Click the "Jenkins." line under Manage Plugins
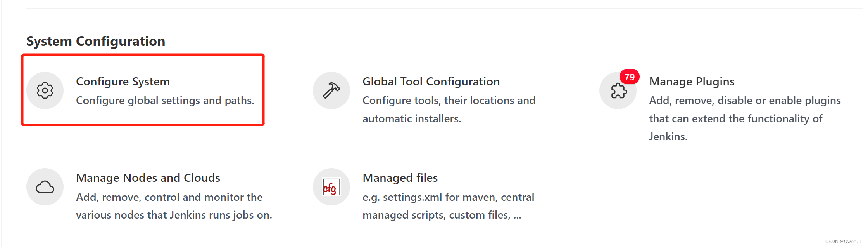Viewport: 868px width, 247px height. click(x=668, y=137)
